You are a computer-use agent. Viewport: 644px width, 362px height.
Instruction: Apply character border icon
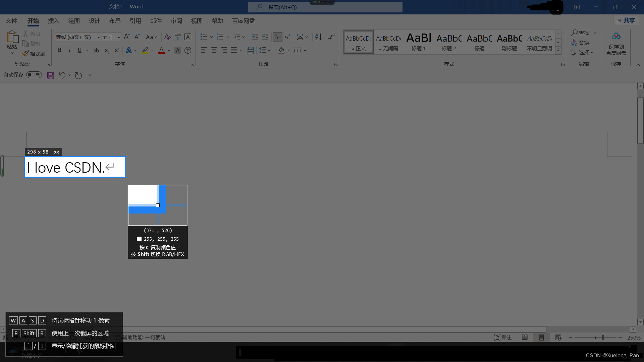click(188, 37)
